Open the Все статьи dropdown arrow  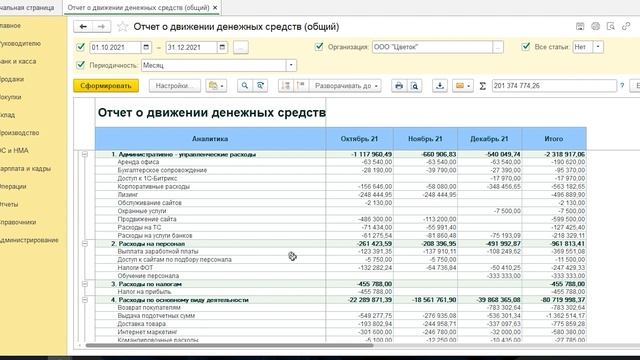click(x=598, y=47)
